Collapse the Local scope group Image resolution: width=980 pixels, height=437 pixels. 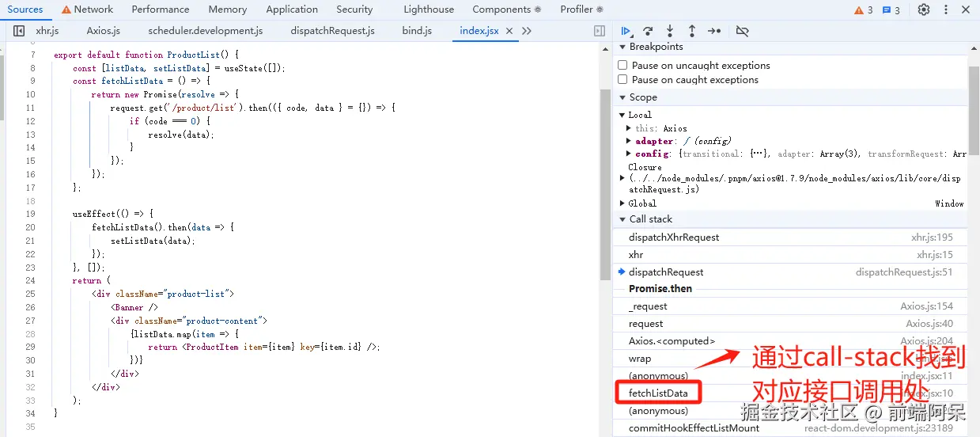pyautogui.click(x=622, y=115)
